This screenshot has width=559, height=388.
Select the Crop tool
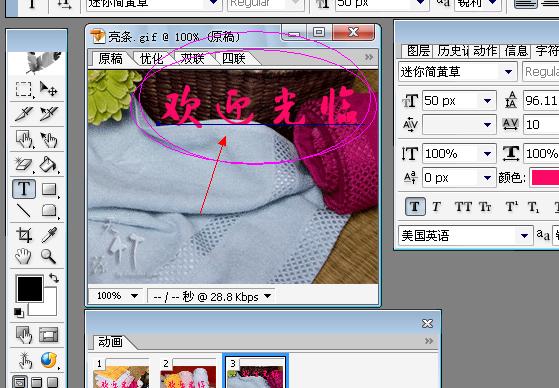pyautogui.click(x=24, y=235)
